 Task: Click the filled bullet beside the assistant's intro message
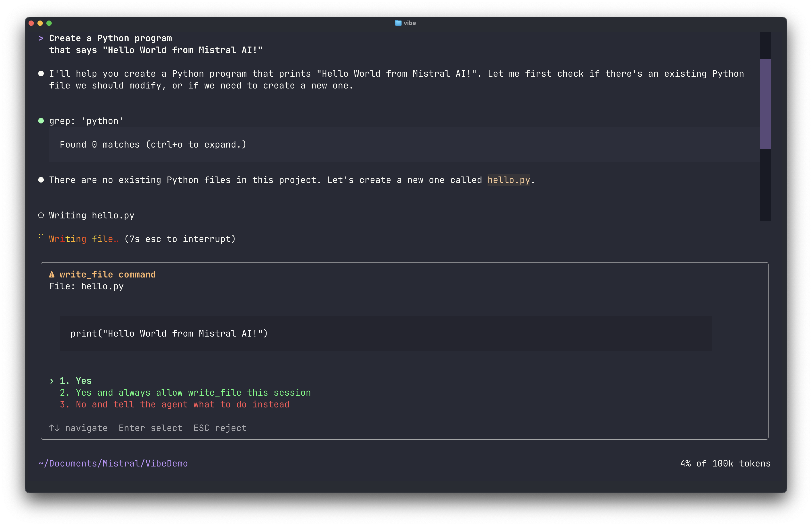[41, 73]
